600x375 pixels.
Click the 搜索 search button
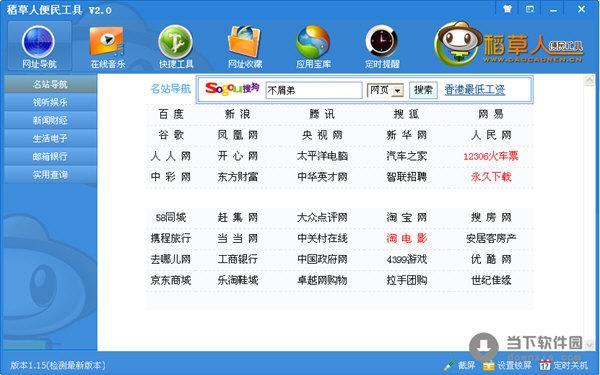tap(423, 90)
